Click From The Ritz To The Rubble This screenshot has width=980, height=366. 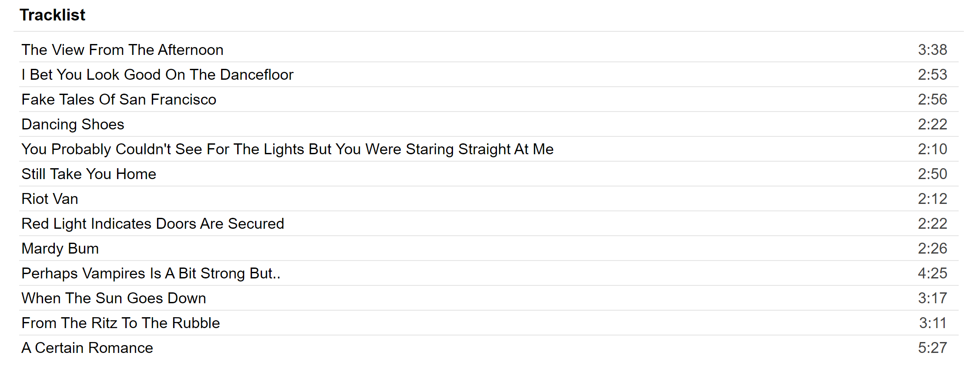point(121,323)
